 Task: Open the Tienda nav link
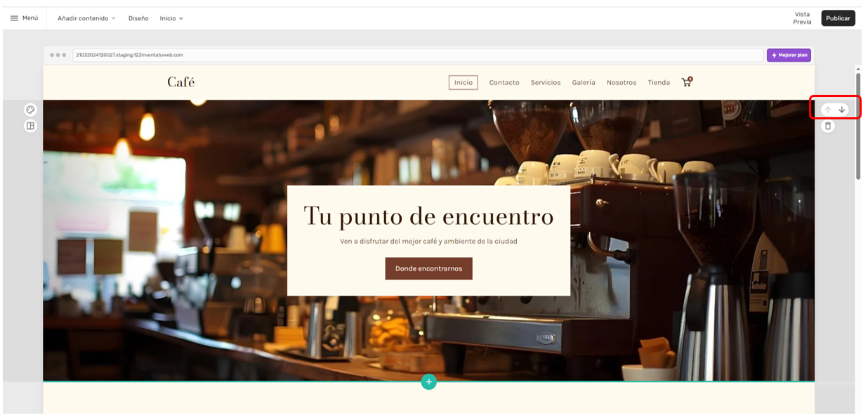point(659,82)
